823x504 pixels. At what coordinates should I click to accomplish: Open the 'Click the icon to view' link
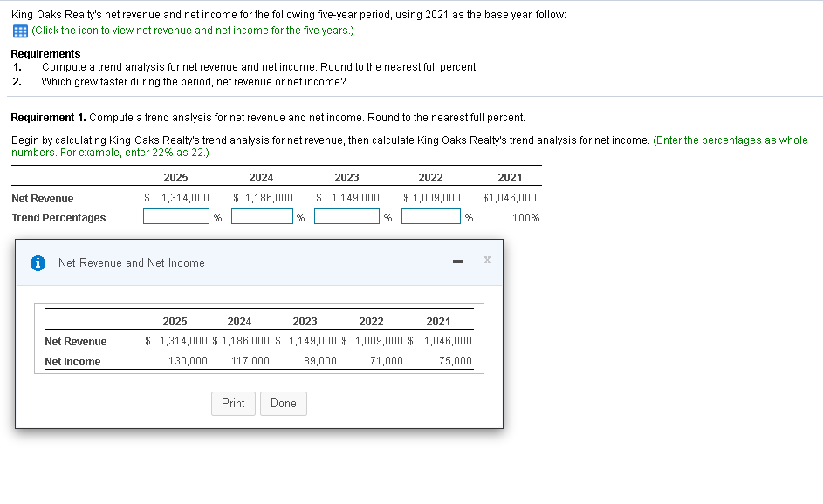point(193,31)
